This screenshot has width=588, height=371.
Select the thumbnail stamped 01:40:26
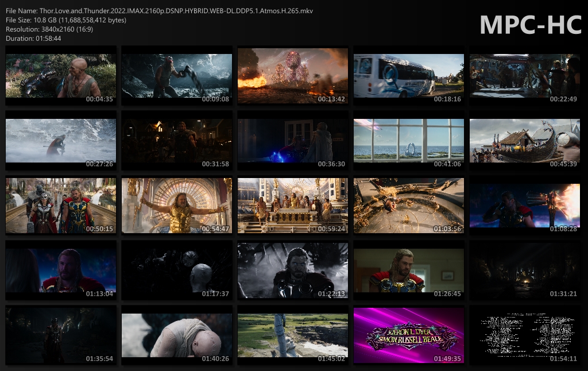pos(177,335)
